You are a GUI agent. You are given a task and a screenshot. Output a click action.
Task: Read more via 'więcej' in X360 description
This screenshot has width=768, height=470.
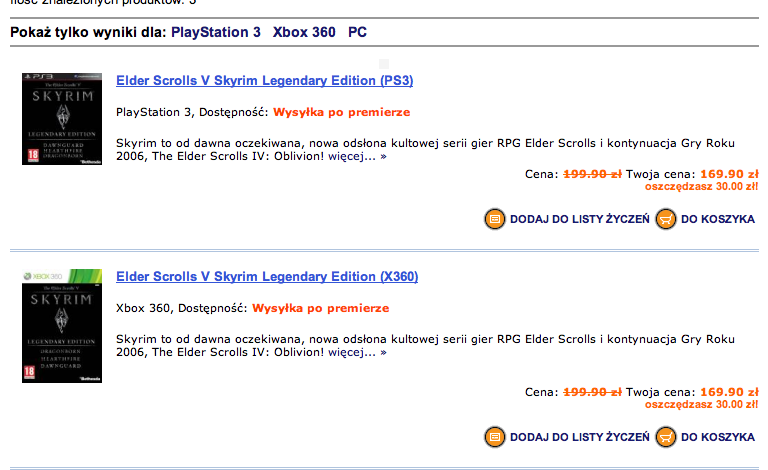[357, 352]
